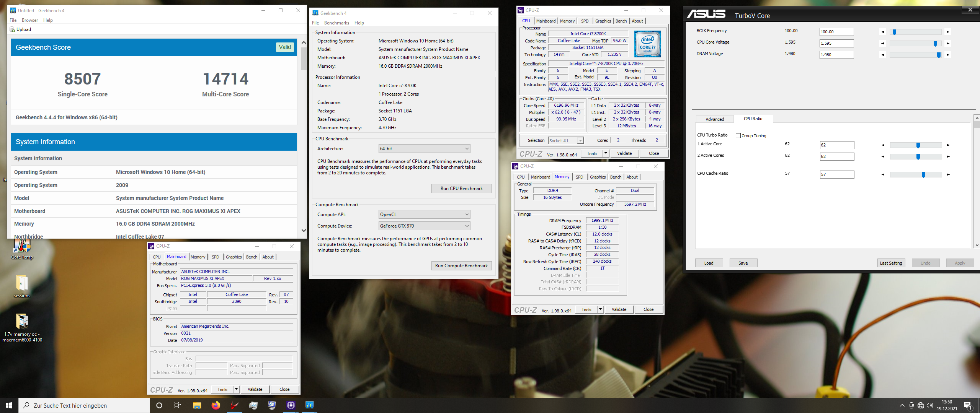Click Save button in TurboV Core

(743, 263)
